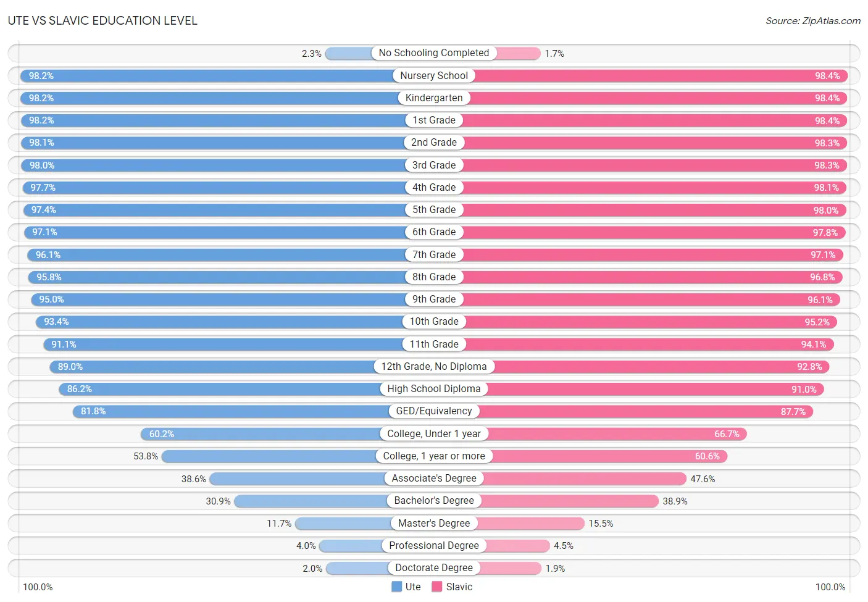The image size is (868, 602).
Task: Click the Nursery School category label
Action: tap(434, 75)
